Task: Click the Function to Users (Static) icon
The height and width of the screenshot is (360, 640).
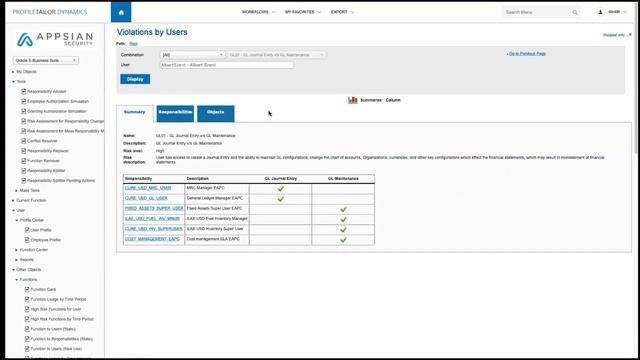Action: (x=27, y=329)
